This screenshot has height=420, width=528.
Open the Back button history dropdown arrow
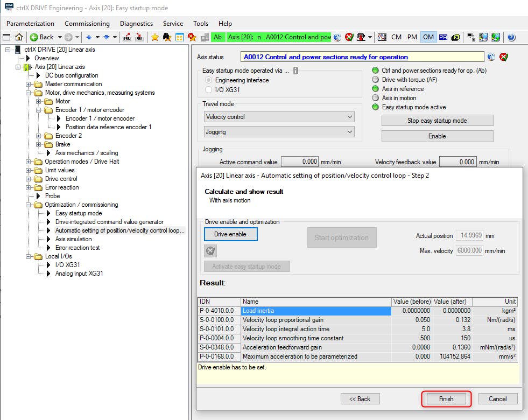(60, 37)
